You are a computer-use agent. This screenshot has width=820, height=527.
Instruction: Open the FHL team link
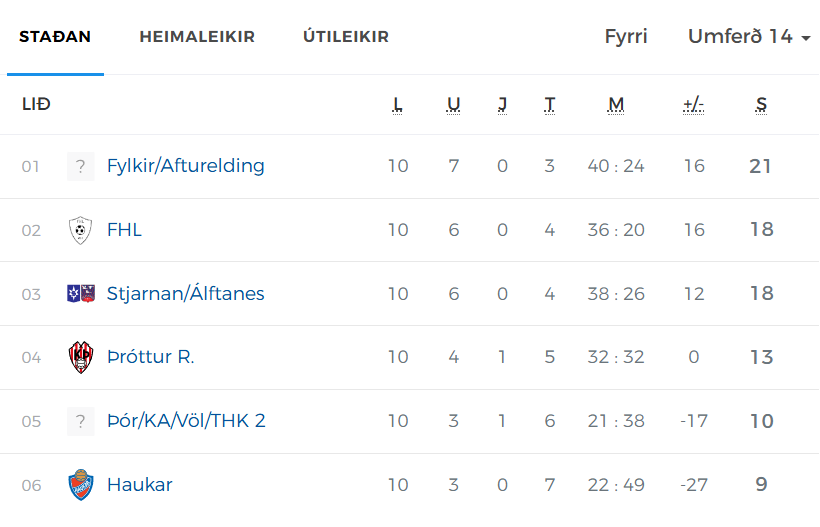pos(124,230)
